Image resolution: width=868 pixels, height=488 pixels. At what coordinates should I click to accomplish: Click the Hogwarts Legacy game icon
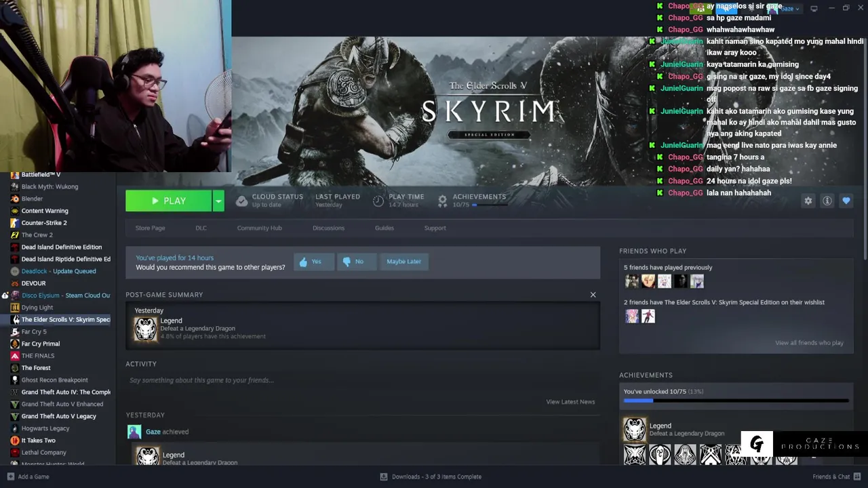[x=15, y=428]
